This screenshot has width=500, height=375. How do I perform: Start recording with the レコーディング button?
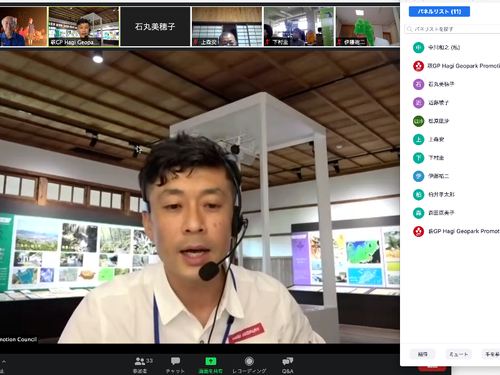249,365
